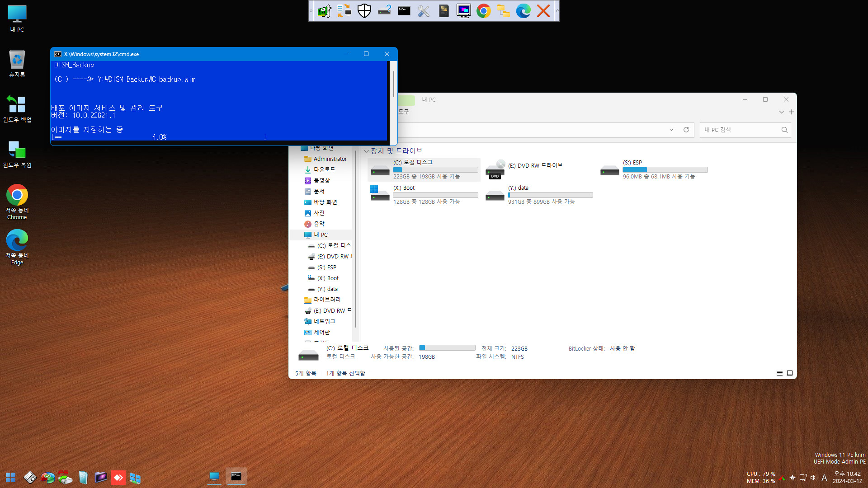The height and width of the screenshot is (488, 868).
Task: Click the search magnifier icon in explorer
Action: point(785,130)
